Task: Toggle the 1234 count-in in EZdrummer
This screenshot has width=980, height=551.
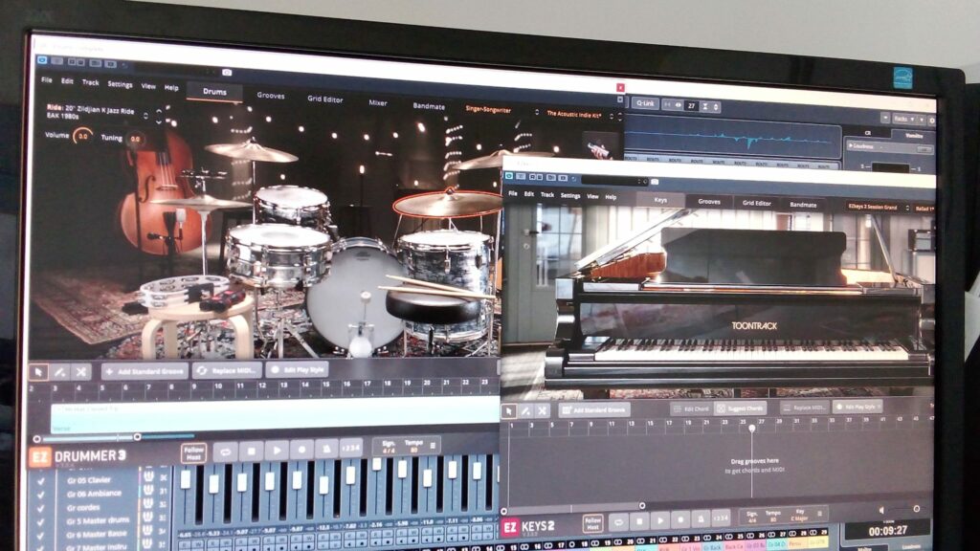Action: [x=350, y=448]
